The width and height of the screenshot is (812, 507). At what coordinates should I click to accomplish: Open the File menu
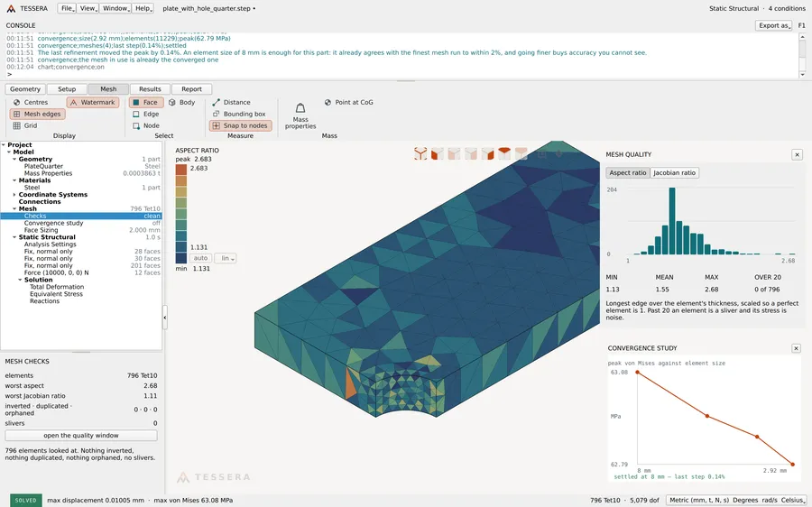(67, 8)
